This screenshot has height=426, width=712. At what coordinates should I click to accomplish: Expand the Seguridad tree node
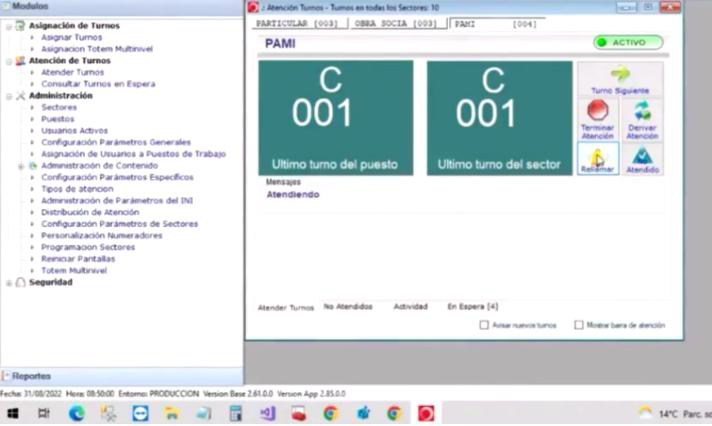pyautogui.click(x=8, y=283)
